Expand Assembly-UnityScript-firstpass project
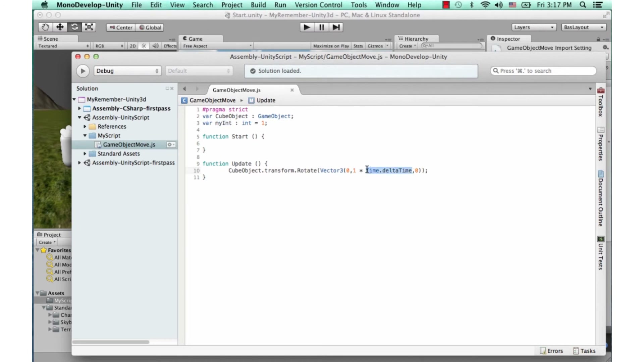The width and height of the screenshot is (644, 362). coord(79,163)
